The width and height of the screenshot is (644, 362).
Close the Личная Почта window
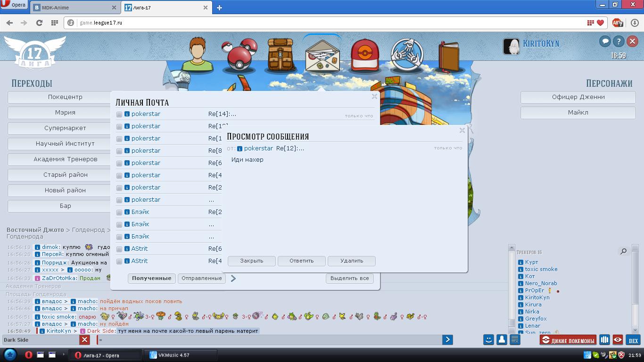coord(374,97)
